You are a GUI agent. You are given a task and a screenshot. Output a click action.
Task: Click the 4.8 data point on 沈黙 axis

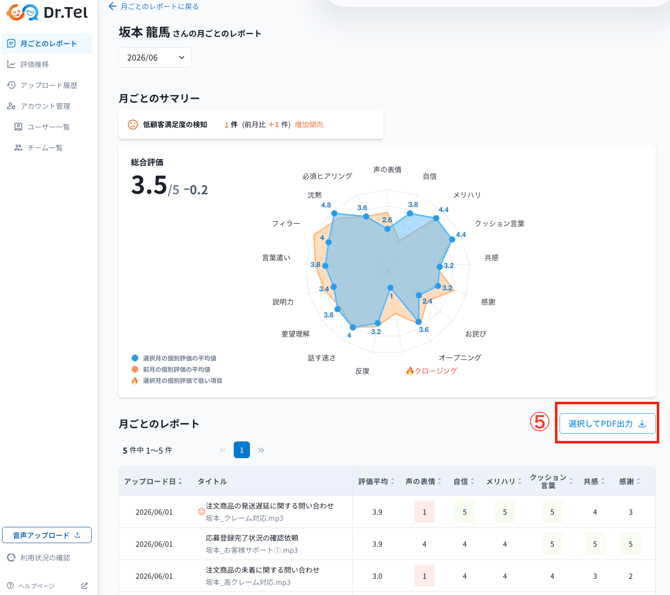click(x=335, y=213)
